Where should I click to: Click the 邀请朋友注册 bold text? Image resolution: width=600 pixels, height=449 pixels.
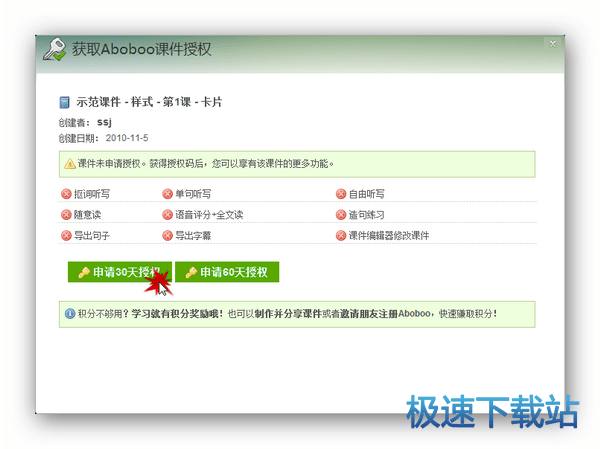(369, 314)
